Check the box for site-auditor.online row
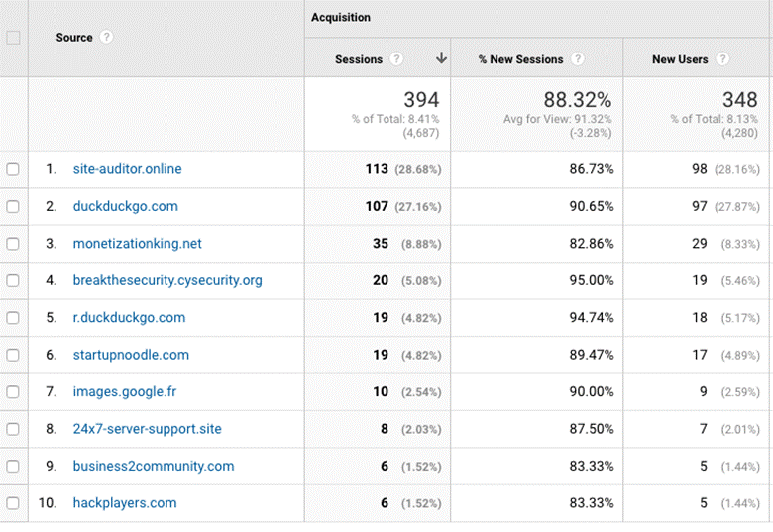 coord(13,169)
